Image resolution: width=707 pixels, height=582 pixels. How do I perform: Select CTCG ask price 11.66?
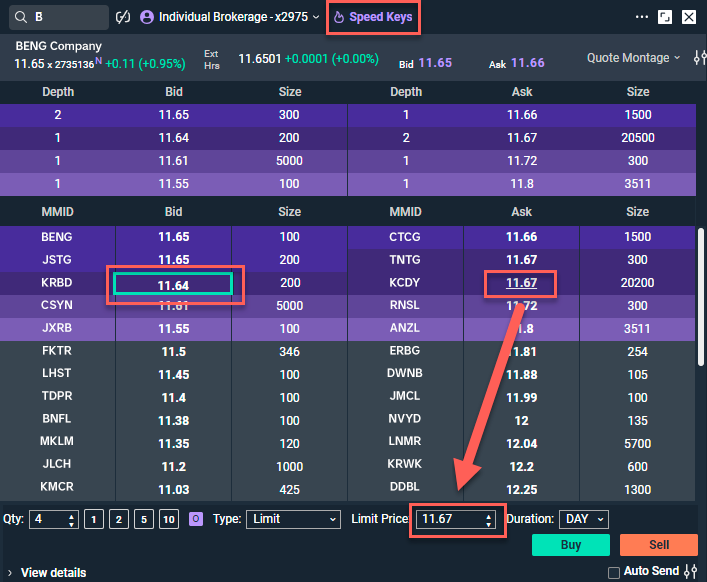pyautogui.click(x=521, y=237)
